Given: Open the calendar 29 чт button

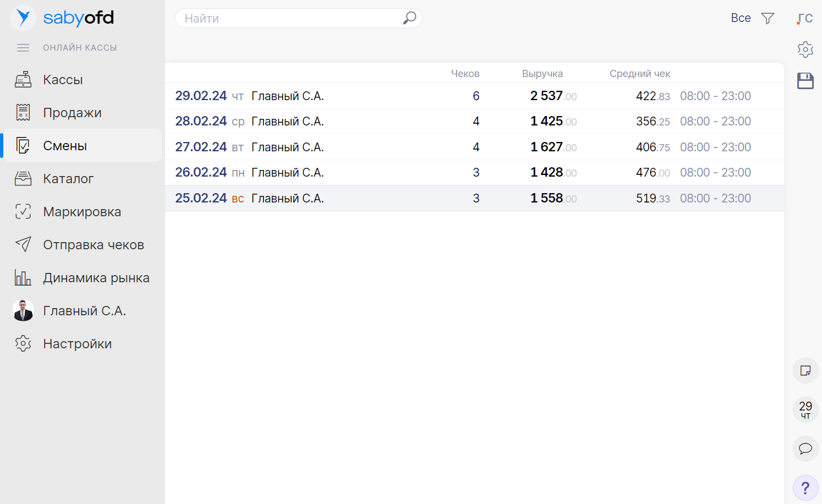Looking at the screenshot, I should [x=805, y=409].
